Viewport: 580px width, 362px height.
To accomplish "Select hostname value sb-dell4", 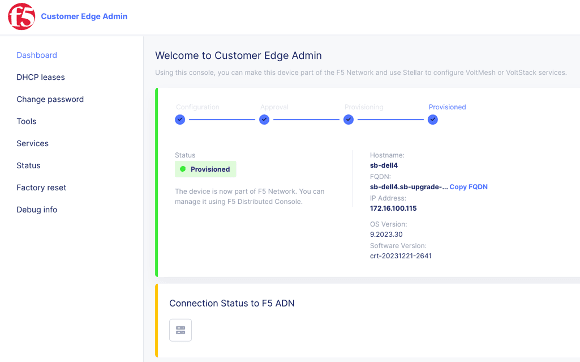I will (x=384, y=165).
